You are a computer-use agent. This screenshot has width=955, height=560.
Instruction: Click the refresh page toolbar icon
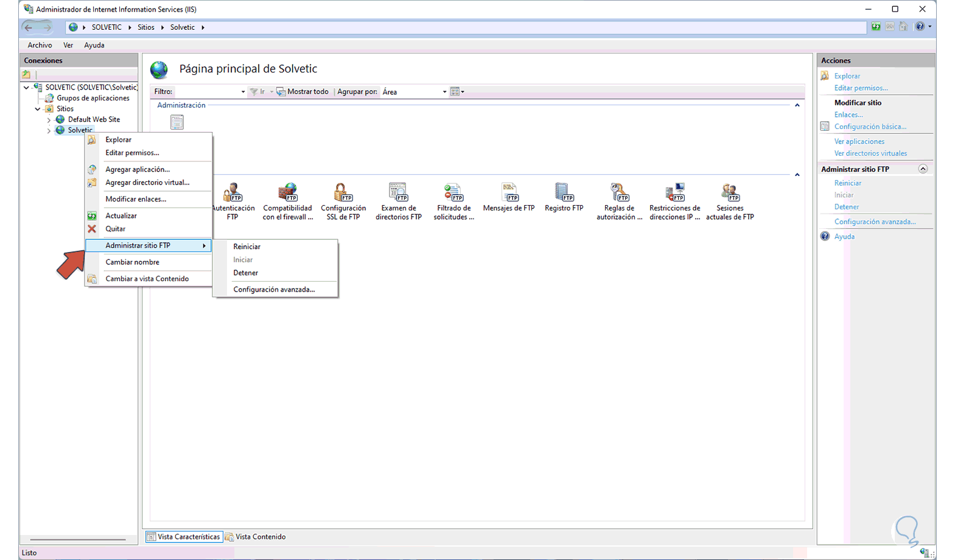[x=876, y=27]
